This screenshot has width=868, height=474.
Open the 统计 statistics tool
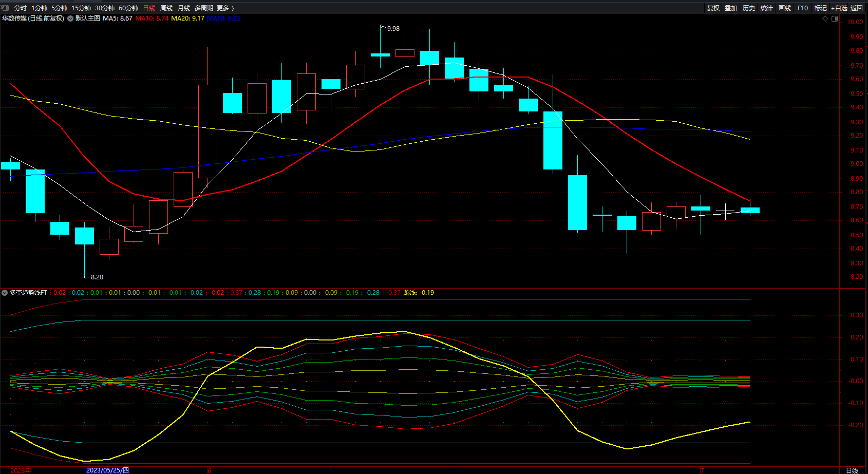766,8
